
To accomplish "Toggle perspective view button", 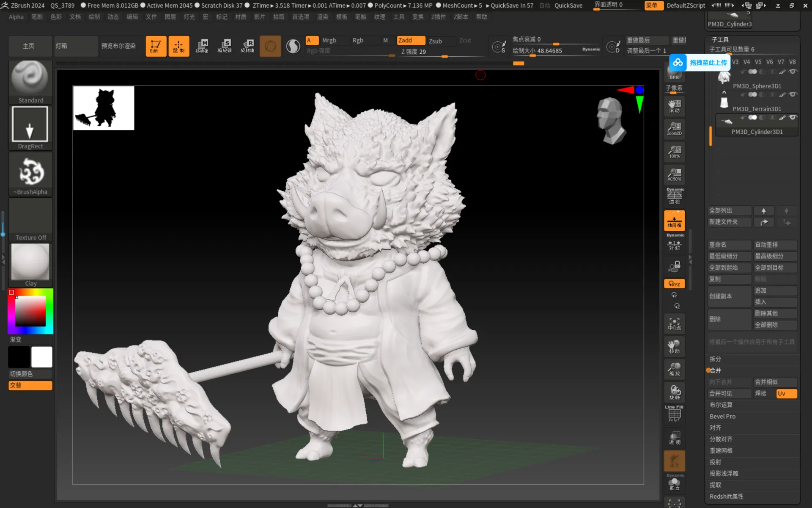I will point(674,197).
